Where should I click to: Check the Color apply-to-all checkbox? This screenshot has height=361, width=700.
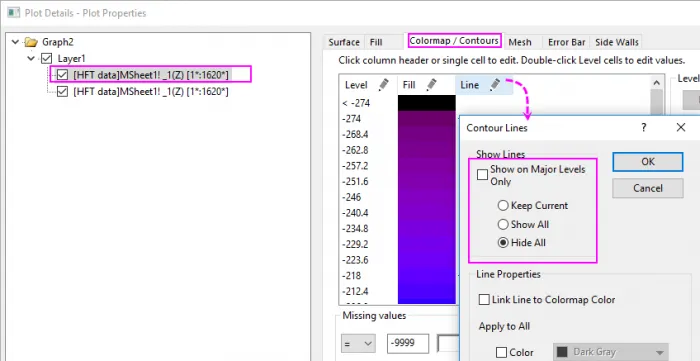pyautogui.click(x=501, y=353)
